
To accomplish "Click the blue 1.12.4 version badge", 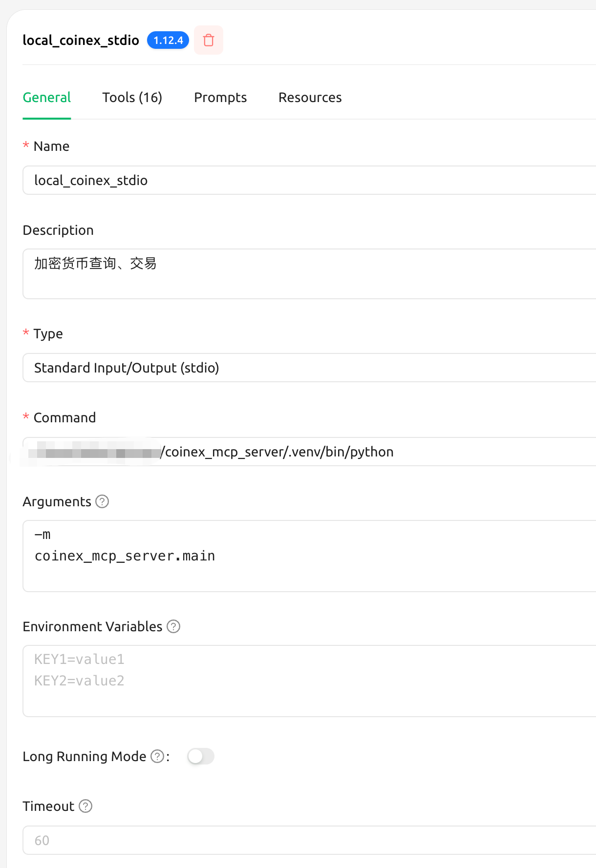I will tap(168, 41).
